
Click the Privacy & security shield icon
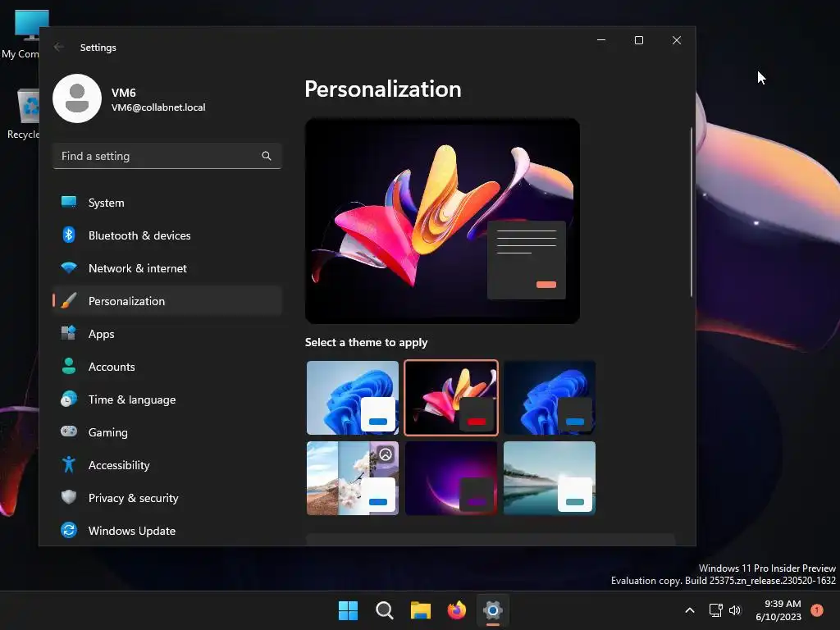pyautogui.click(x=69, y=497)
